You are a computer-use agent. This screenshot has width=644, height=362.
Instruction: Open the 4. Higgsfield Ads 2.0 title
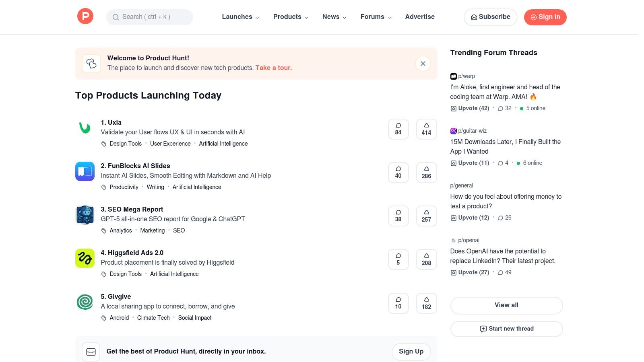point(132,253)
